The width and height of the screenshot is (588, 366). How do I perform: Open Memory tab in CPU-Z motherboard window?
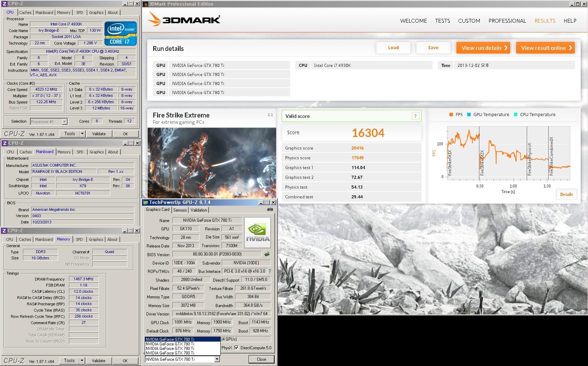click(64, 152)
